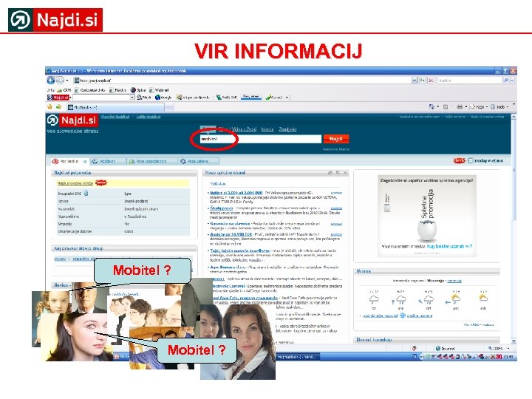The image size is (532, 399).
Task: Click the Najdi SMS toolbar button
Action: tap(227, 98)
